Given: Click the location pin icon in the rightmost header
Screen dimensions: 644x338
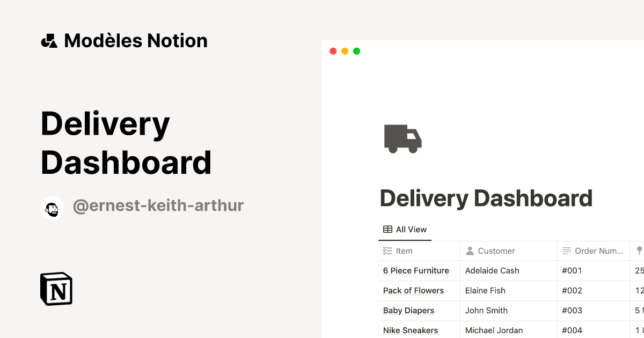Looking at the screenshot, I should coord(640,251).
